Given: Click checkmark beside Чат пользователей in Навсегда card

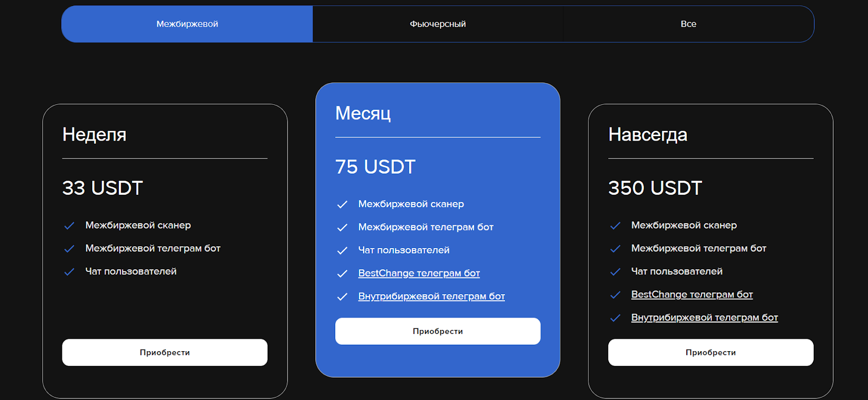Looking at the screenshot, I should [x=615, y=272].
